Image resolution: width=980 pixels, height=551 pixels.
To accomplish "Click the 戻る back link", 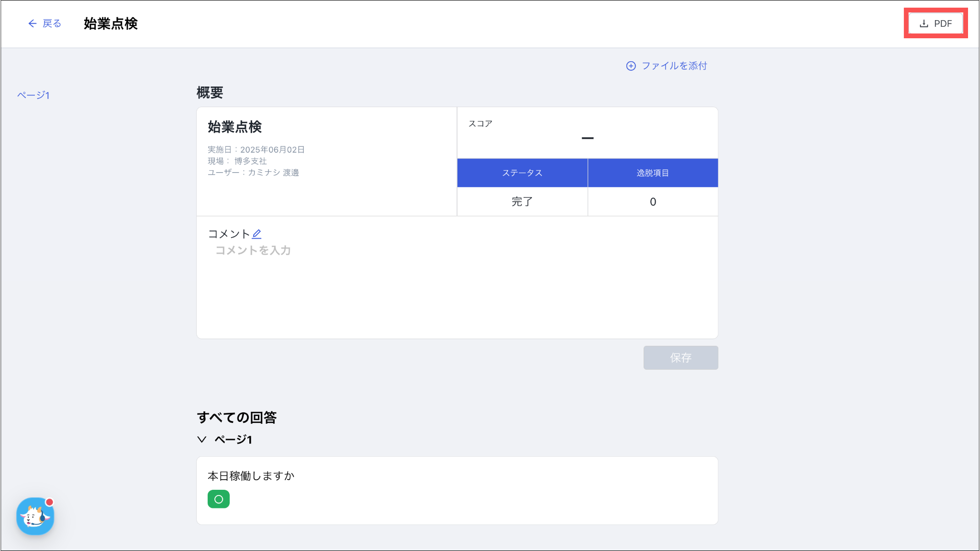I will click(52, 23).
